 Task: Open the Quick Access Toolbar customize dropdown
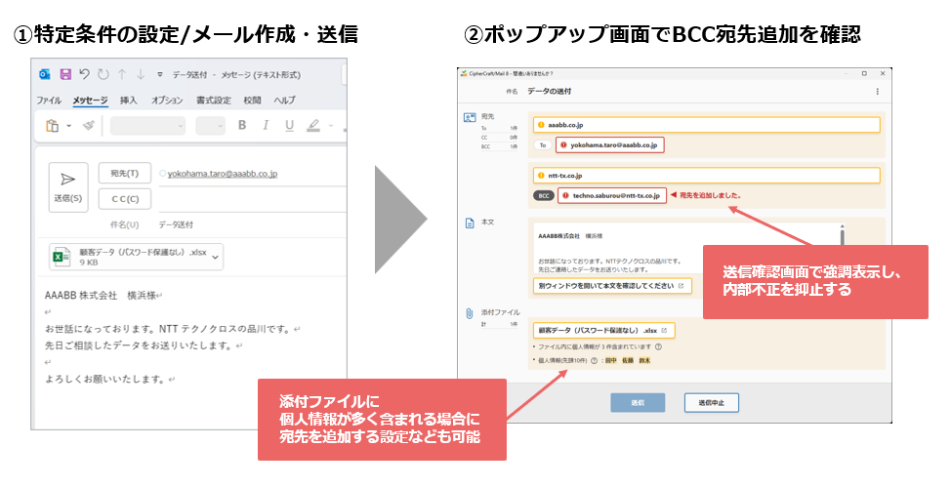pos(160,75)
